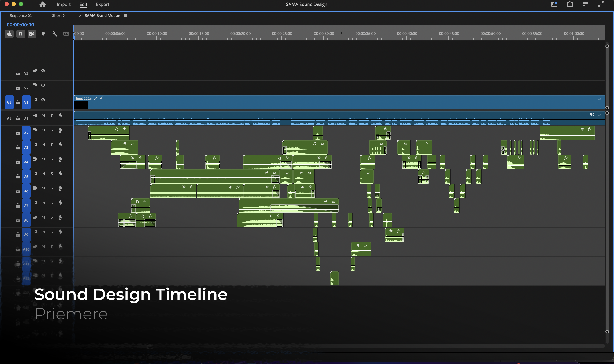
Task: Toggle lock on track A4
Action: (x=18, y=162)
